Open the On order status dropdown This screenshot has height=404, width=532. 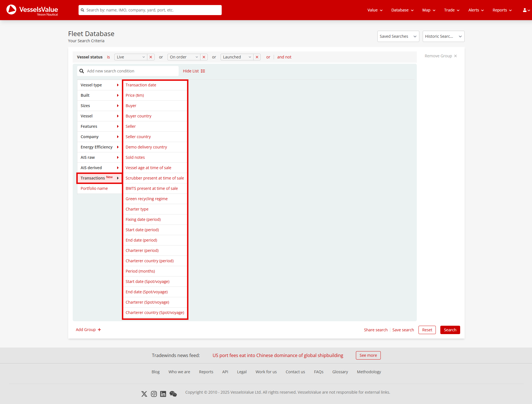coord(184,57)
